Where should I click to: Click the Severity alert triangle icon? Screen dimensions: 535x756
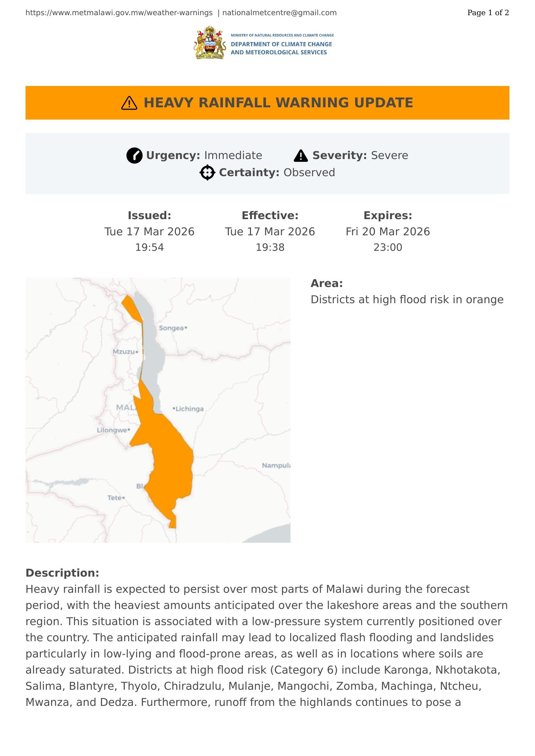tap(300, 156)
